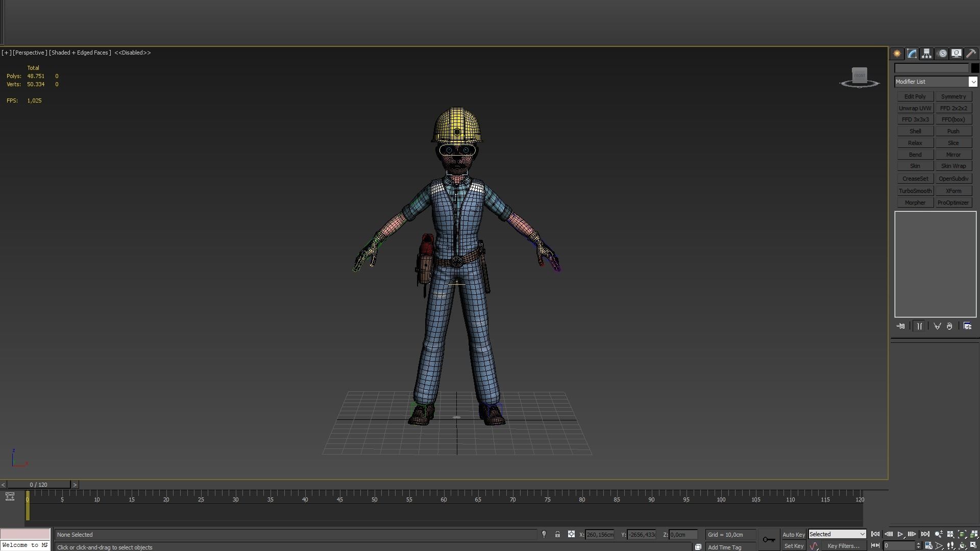The image size is (980, 551).
Task: Select Orbit viewport navigation icon
Action: 962,545
